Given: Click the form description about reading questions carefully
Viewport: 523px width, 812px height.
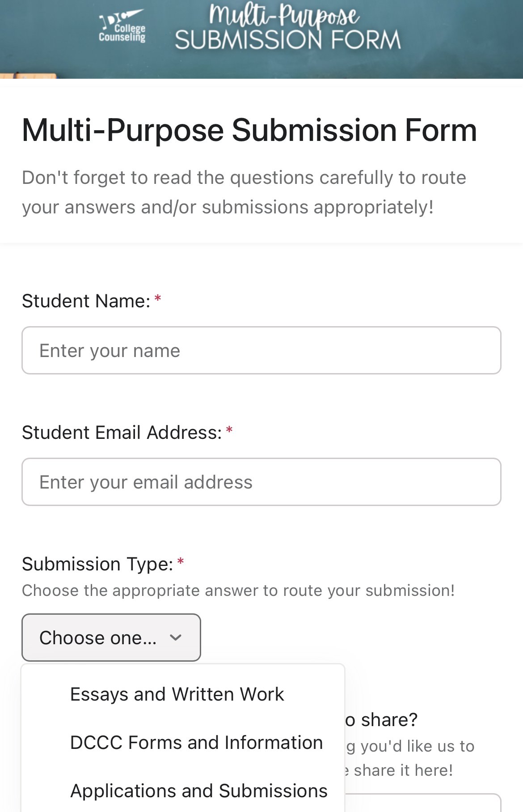Looking at the screenshot, I should (x=244, y=192).
